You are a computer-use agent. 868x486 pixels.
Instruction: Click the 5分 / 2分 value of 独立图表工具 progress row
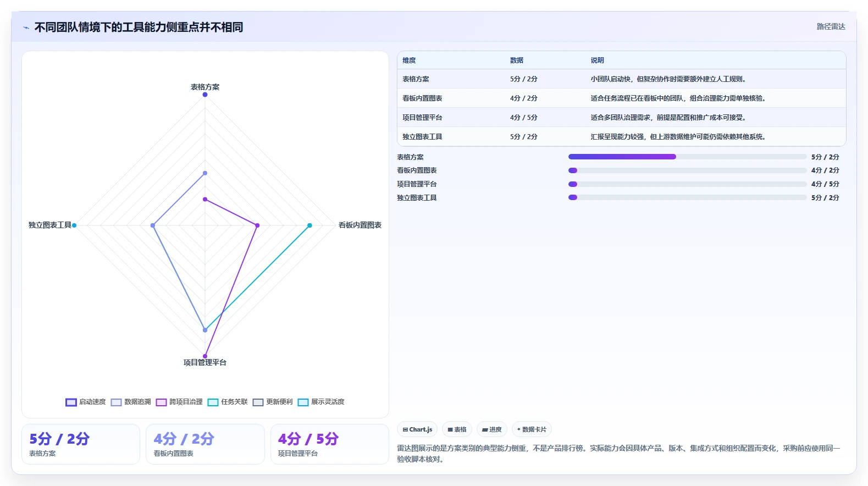pos(825,198)
